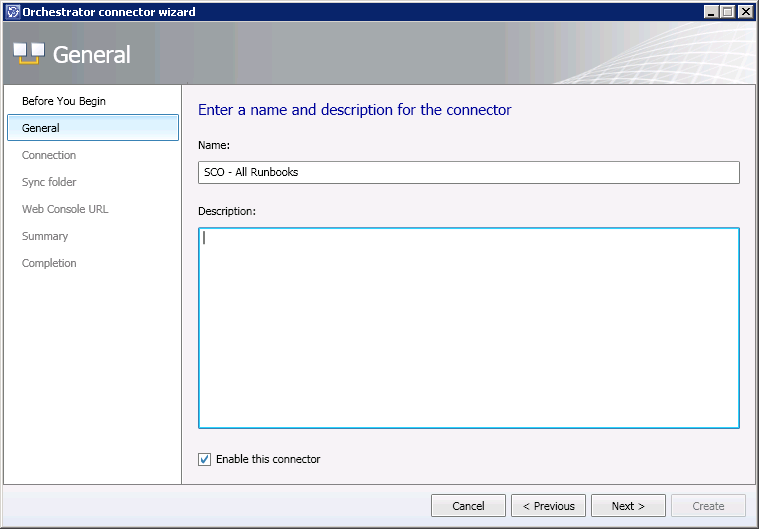The width and height of the screenshot is (759, 529).
Task: Minimize the Orchestrator connector wizard window
Action: 711,12
